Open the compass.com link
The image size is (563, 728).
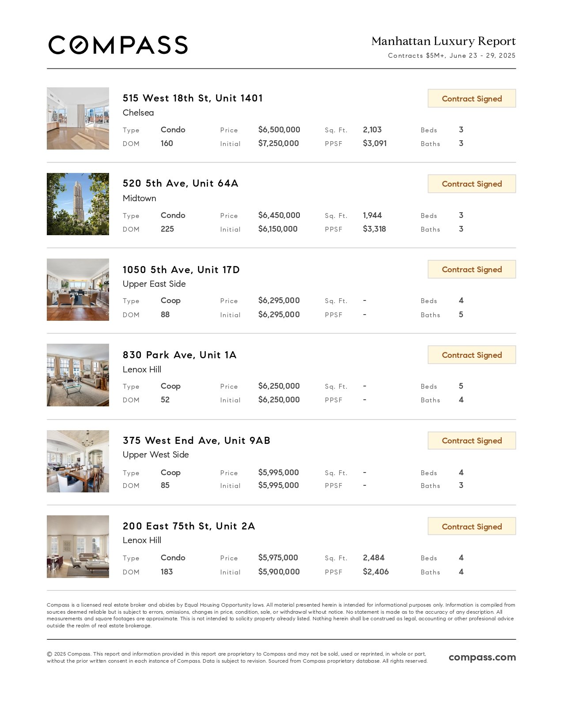(482, 657)
